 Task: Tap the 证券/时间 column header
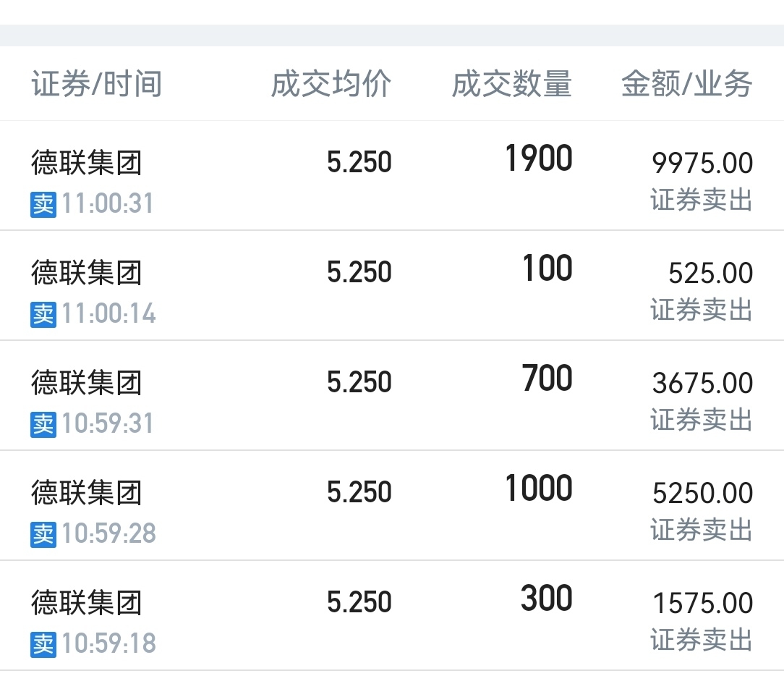96,85
